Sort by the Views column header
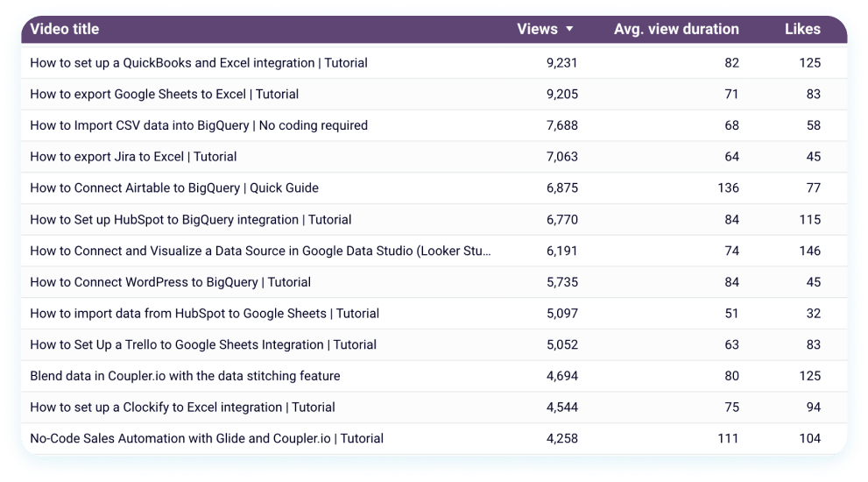 tap(537, 29)
